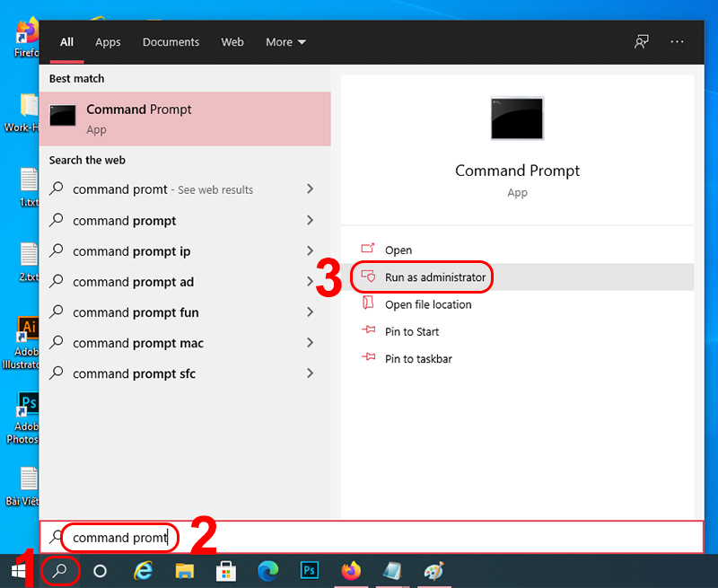The image size is (718, 588).
Task: Expand the 'command prompt ip' suggestion arrow
Action: click(x=310, y=251)
